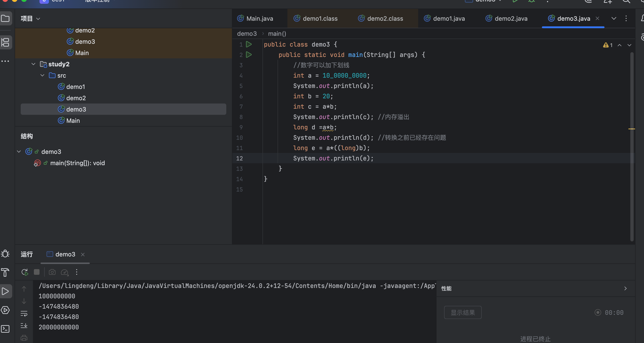Screen dimensions: 644x343
Task: Switch to the Main.java editor tab
Action: click(x=259, y=19)
